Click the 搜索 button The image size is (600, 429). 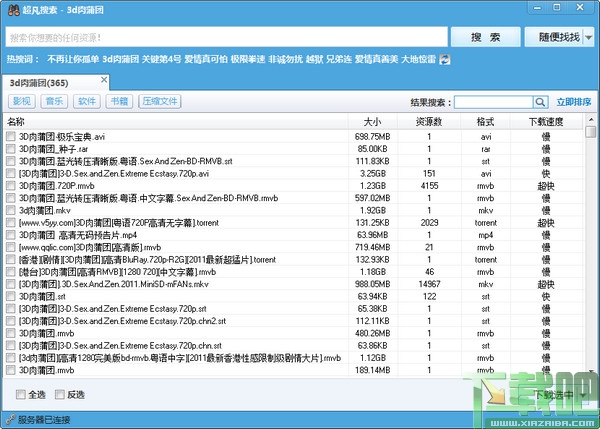[486, 37]
